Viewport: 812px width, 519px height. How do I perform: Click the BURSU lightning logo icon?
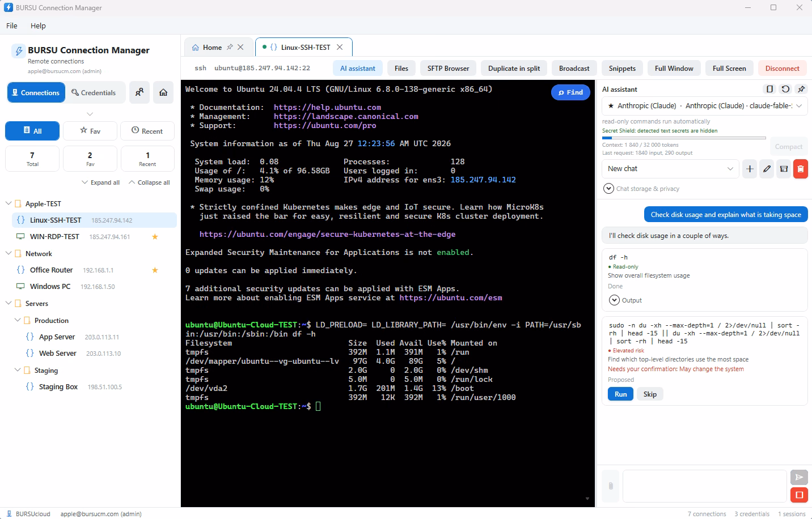(19, 51)
